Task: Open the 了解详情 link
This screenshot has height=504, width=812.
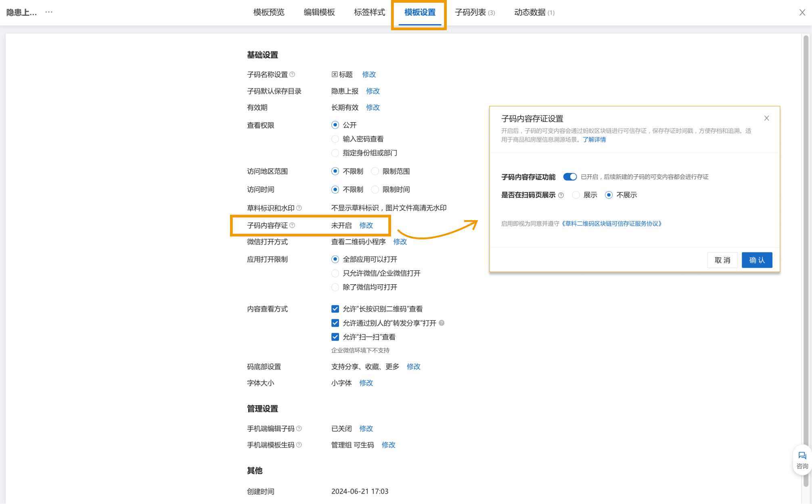Action: (594, 140)
